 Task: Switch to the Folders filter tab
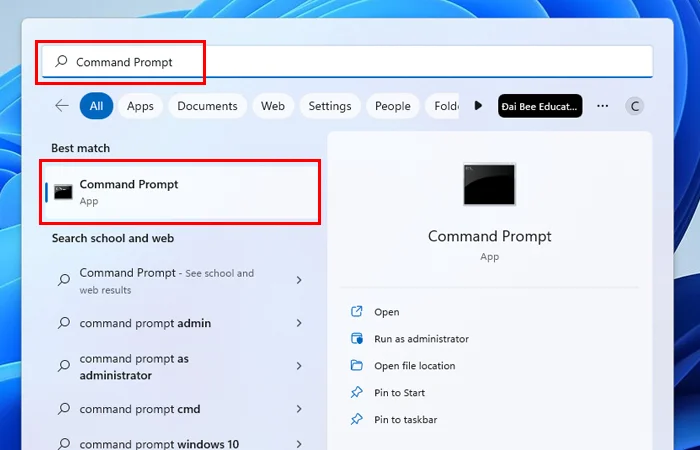click(x=442, y=106)
